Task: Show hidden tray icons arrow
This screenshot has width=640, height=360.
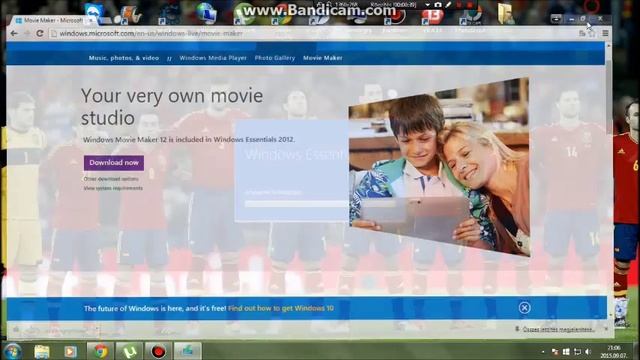Action: click(543, 351)
